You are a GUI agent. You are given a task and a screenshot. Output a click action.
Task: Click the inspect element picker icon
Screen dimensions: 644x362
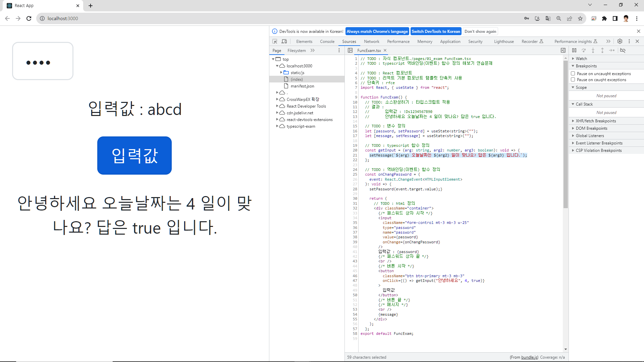[x=275, y=41]
